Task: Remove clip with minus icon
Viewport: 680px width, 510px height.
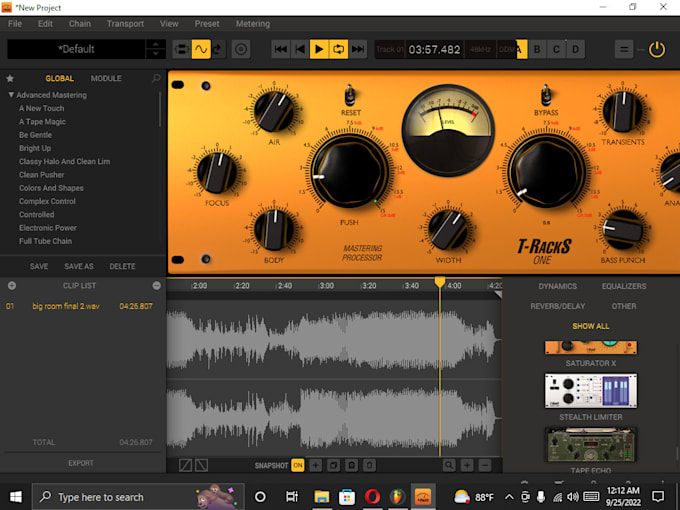Action: (157, 285)
